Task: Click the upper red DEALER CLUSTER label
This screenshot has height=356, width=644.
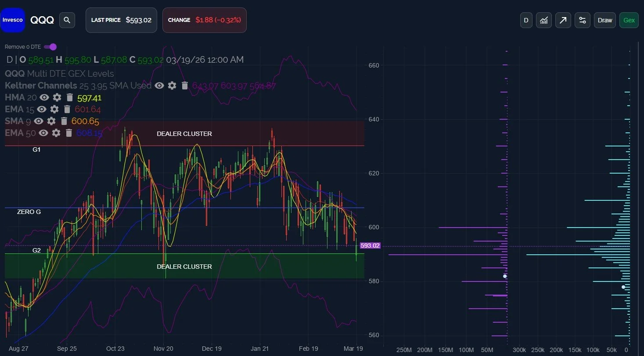Action: (x=184, y=134)
